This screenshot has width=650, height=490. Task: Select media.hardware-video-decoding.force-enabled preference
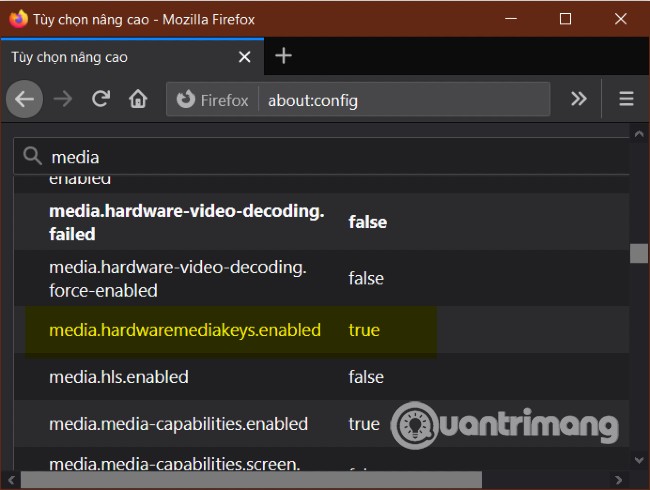tap(178, 279)
